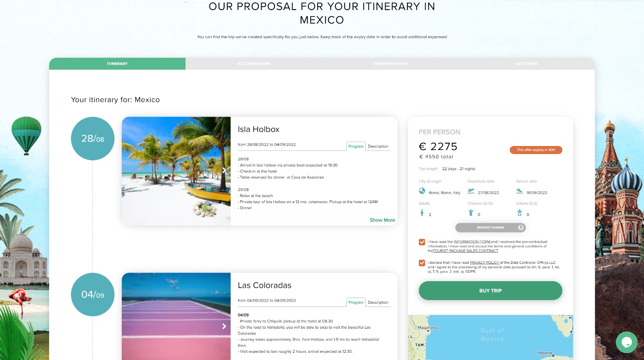Open the Transportation tab

pos(390,64)
